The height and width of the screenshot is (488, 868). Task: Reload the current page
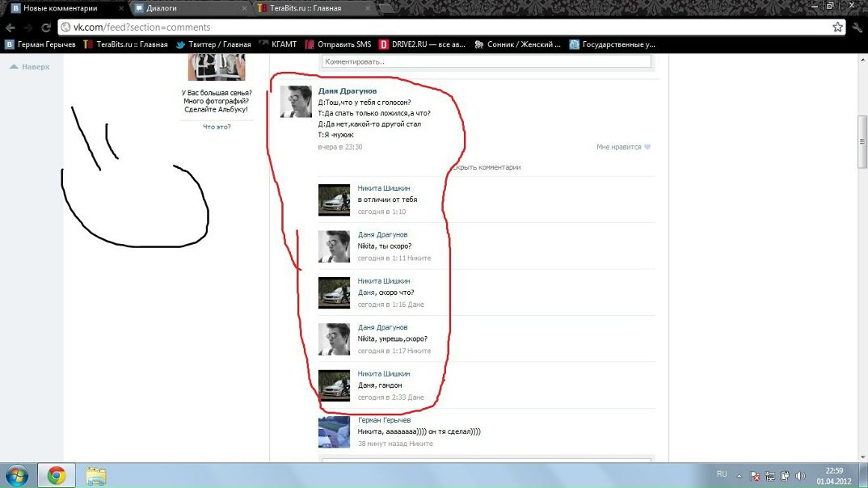47,27
